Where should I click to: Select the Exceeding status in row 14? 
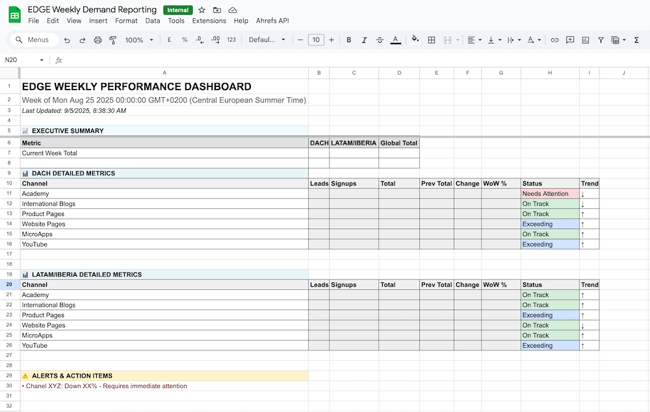click(550, 224)
